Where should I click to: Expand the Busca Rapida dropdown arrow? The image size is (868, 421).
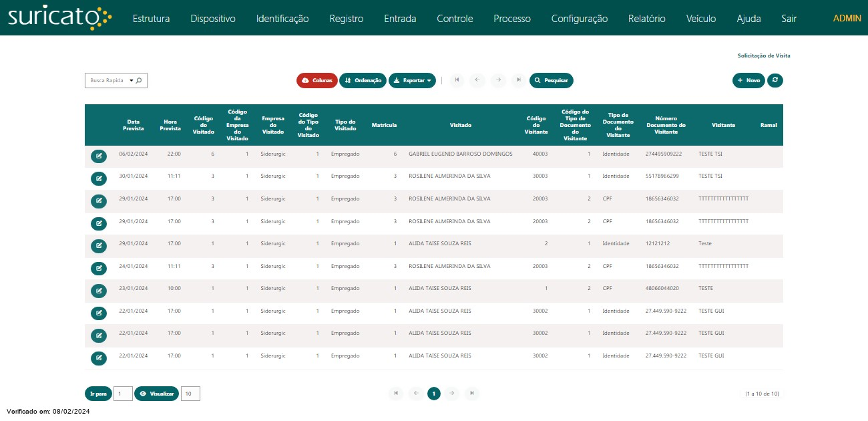click(x=131, y=81)
